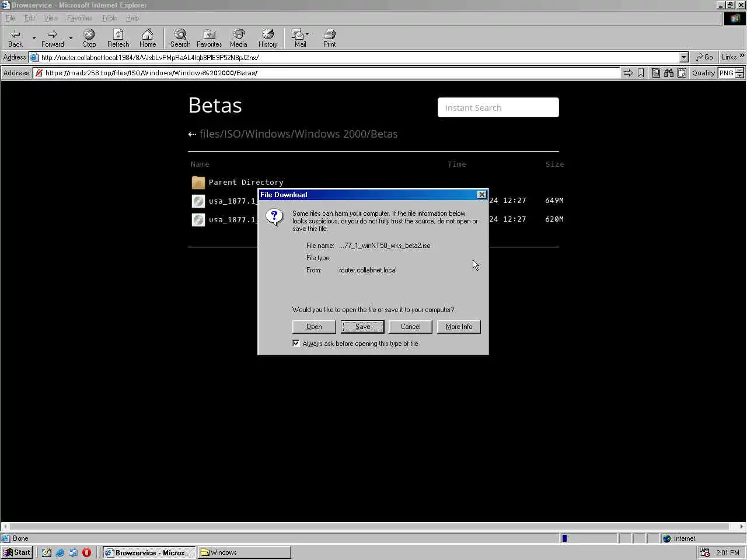Open the Edit menu
Viewport: 747px width, 560px height.
click(x=29, y=18)
